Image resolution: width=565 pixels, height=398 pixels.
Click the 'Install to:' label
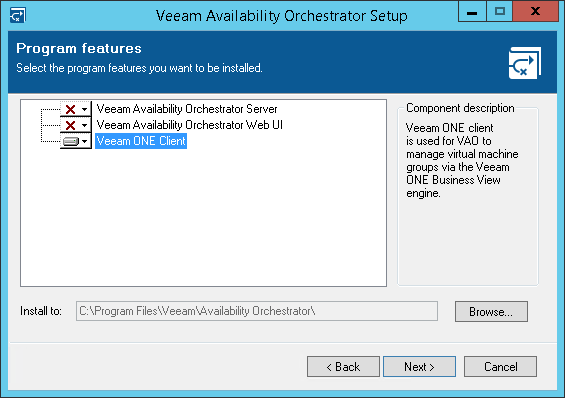(x=41, y=311)
